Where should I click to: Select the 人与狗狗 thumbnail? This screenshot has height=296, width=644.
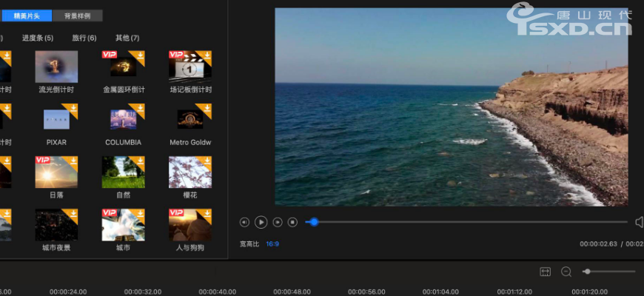pos(190,225)
